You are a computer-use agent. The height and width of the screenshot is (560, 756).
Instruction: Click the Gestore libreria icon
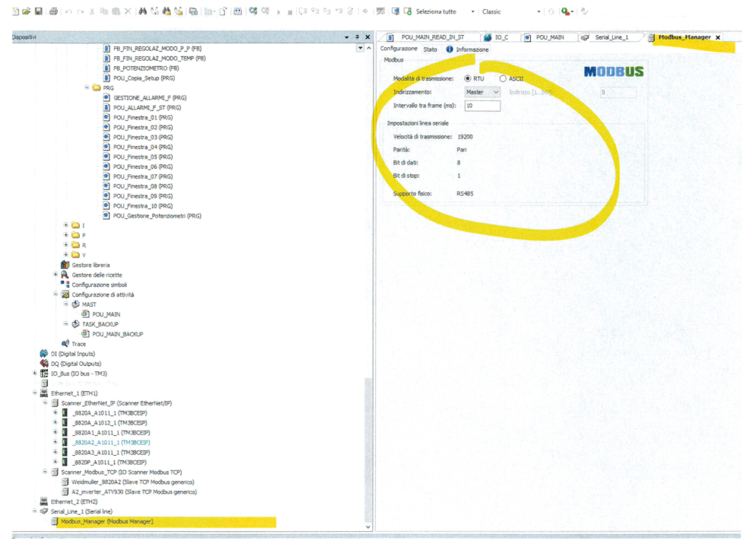click(x=65, y=265)
